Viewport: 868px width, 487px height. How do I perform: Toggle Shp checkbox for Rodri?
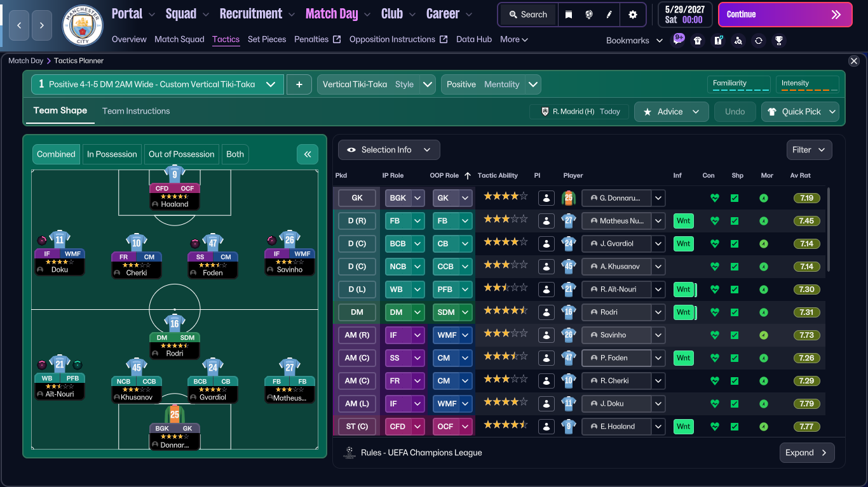coord(735,312)
